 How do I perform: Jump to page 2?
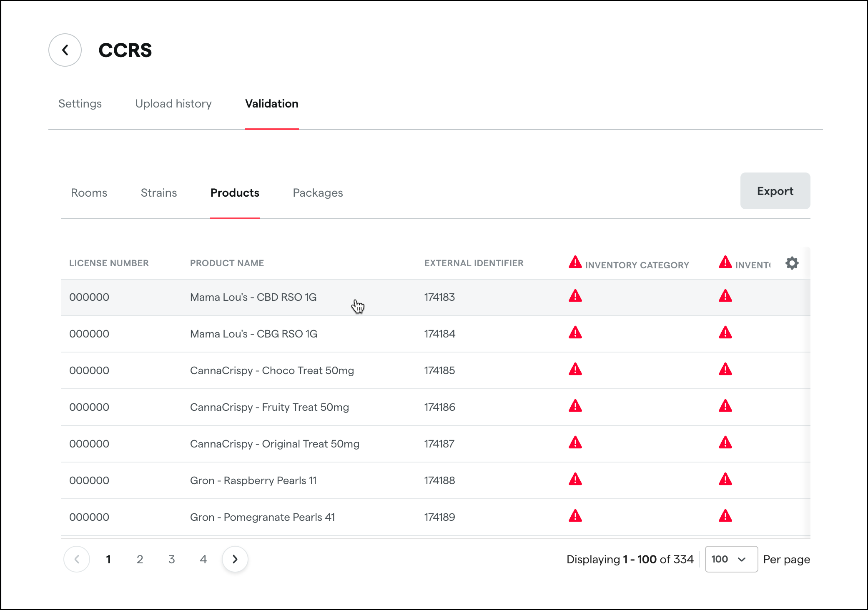coord(140,559)
